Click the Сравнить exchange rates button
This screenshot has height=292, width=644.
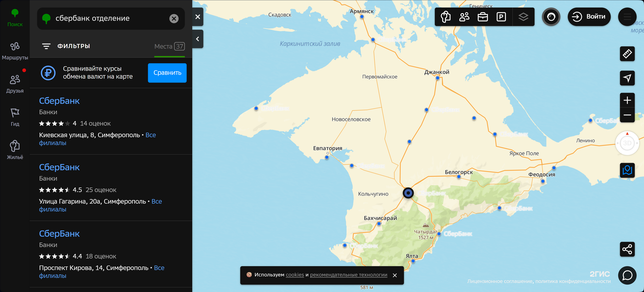pyautogui.click(x=167, y=73)
